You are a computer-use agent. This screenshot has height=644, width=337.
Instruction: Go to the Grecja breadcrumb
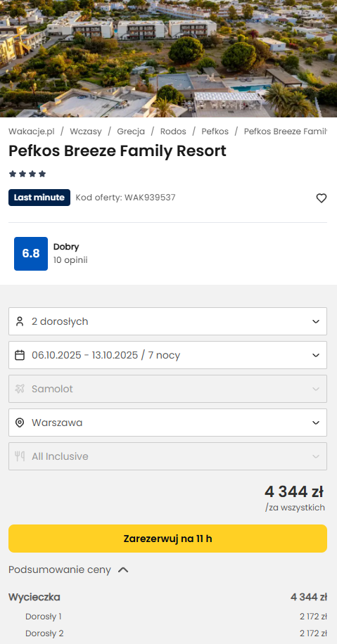point(131,131)
